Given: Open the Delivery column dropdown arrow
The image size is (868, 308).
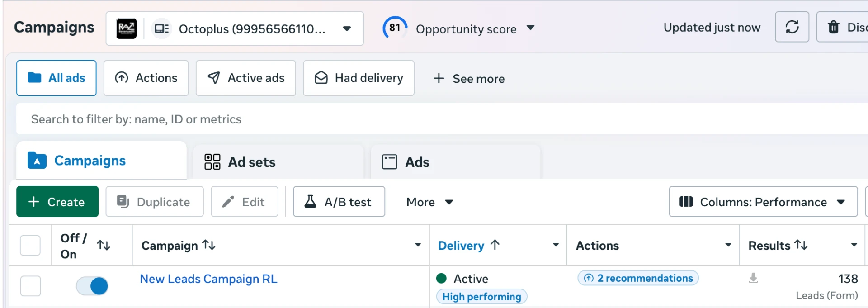Looking at the screenshot, I should (x=556, y=245).
